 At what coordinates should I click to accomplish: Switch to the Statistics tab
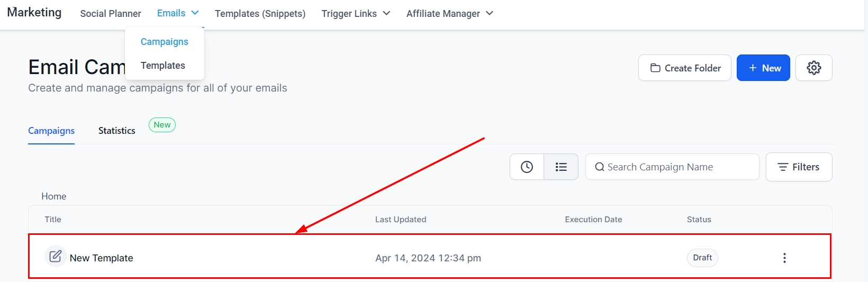[116, 131]
